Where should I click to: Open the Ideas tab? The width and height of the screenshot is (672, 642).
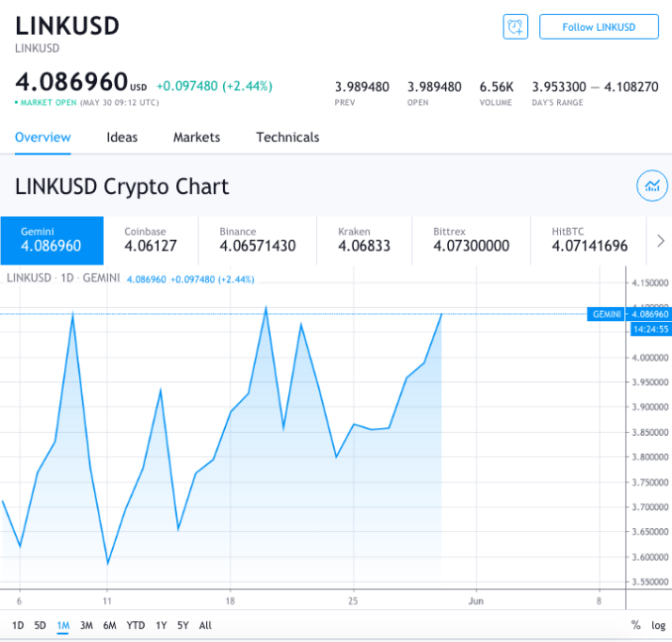tap(122, 137)
